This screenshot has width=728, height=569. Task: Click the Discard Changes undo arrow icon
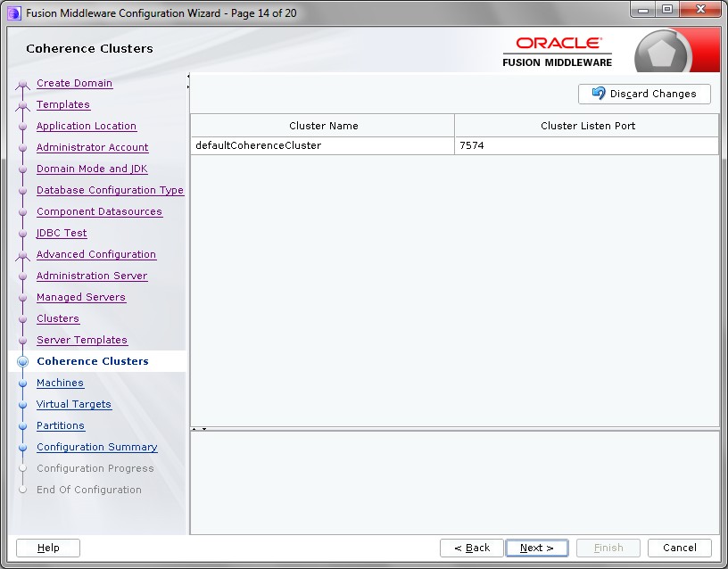599,94
